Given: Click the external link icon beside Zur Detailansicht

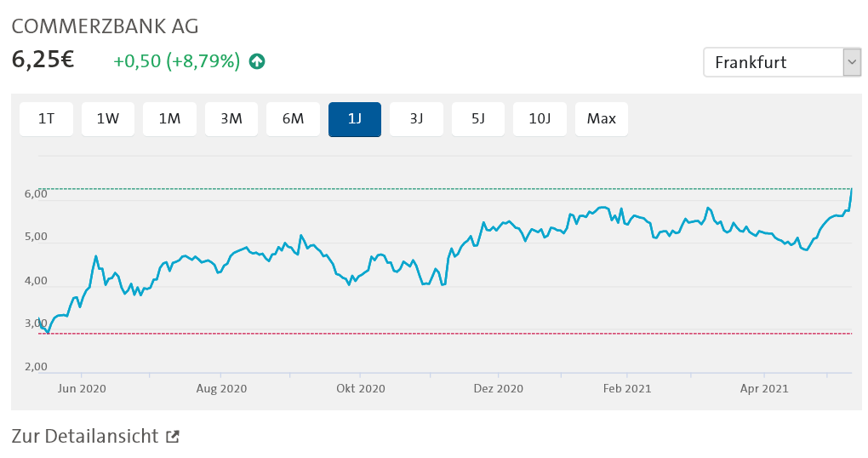Looking at the screenshot, I should click(173, 437).
